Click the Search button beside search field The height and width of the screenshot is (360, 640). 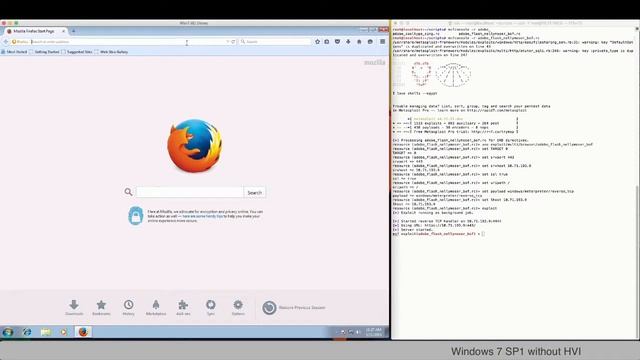pyautogui.click(x=255, y=192)
